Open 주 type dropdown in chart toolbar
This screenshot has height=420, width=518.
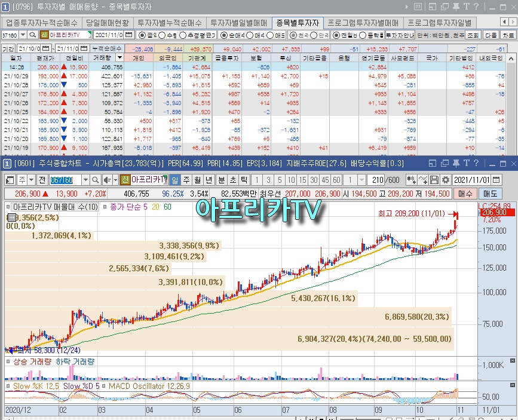coord(32,180)
